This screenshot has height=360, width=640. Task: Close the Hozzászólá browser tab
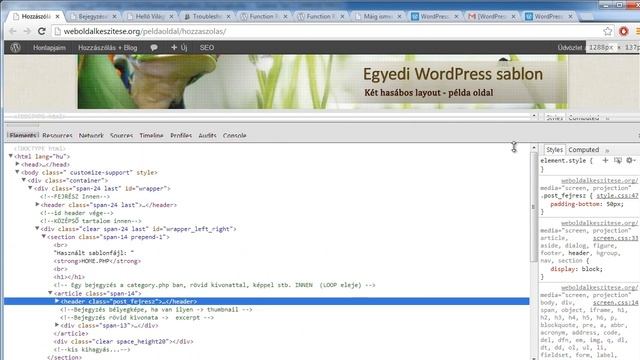pyautogui.click(x=58, y=17)
